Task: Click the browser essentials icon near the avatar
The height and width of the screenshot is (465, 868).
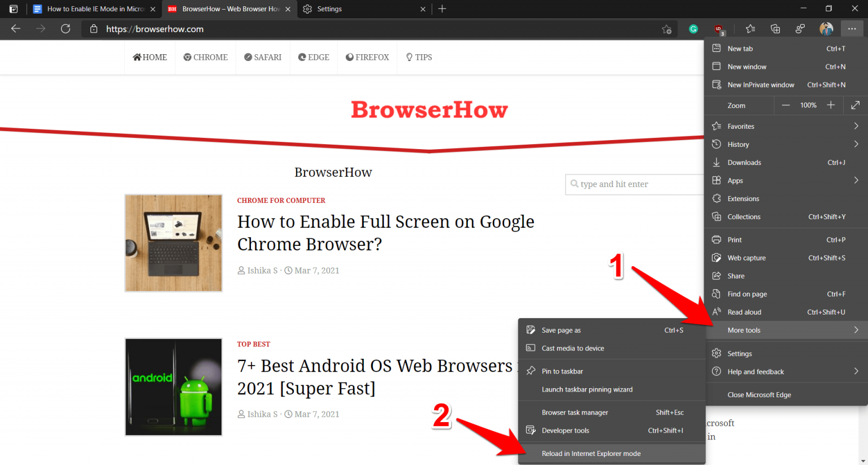Action: tap(800, 28)
